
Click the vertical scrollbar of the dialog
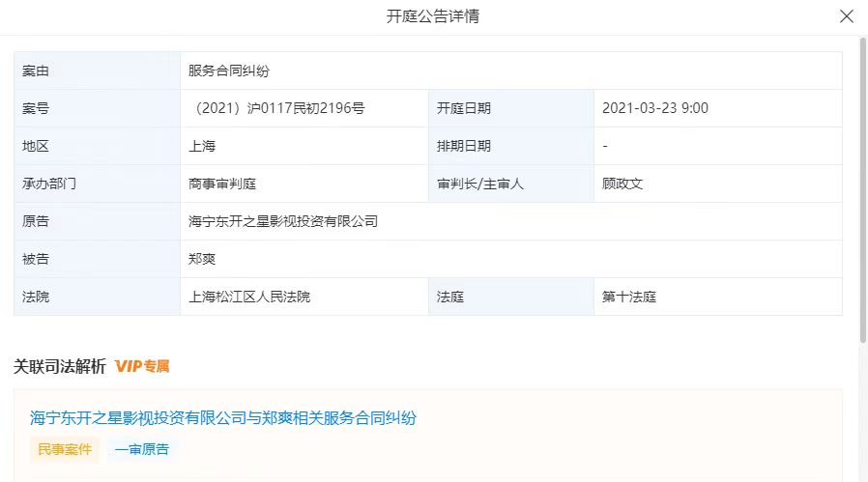point(862,193)
